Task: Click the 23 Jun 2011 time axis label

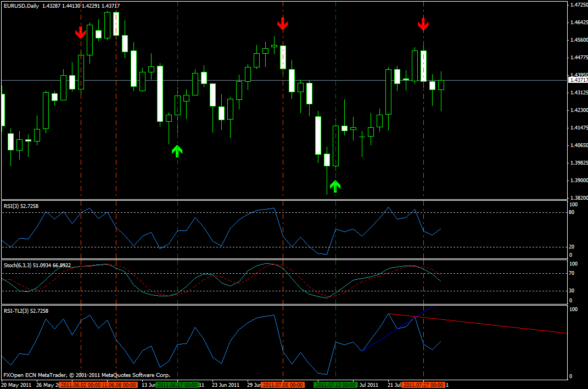Action: point(226,385)
